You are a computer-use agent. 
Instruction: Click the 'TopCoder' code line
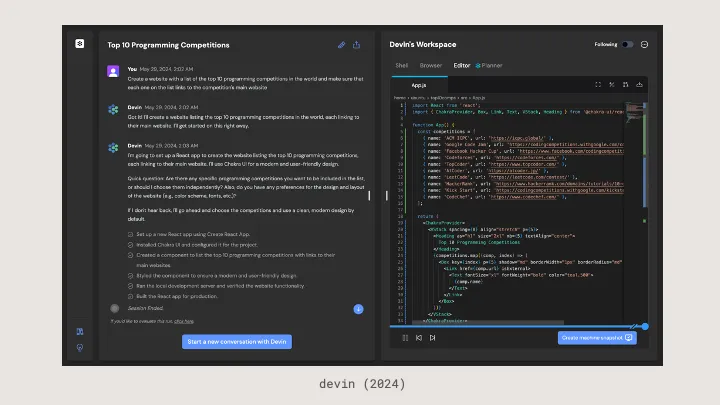pyautogui.click(x=494, y=164)
